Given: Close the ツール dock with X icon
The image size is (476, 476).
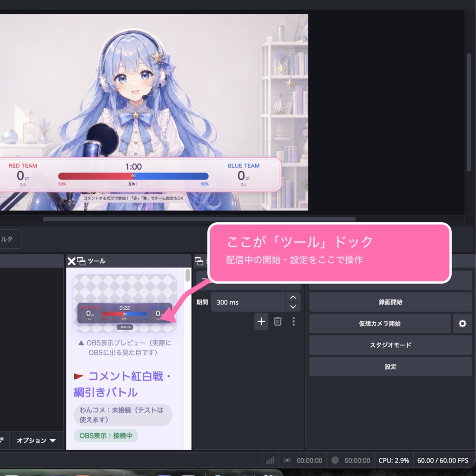Looking at the screenshot, I should (71, 261).
